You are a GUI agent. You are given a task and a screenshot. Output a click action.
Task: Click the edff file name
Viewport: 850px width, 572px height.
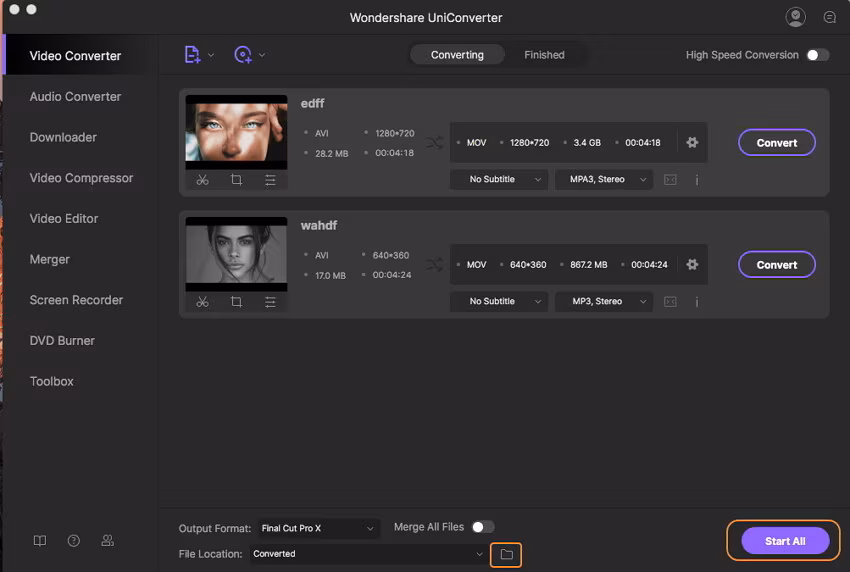pyautogui.click(x=312, y=104)
